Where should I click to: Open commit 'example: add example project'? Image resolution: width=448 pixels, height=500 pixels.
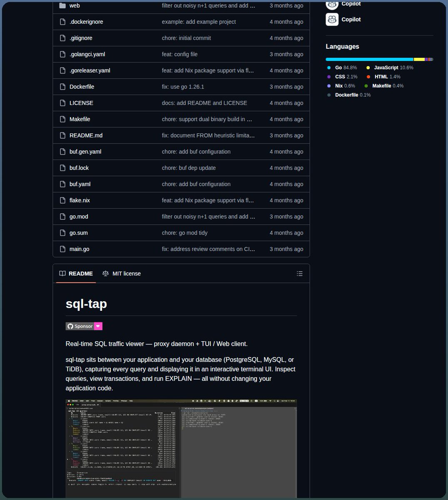tap(199, 22)
